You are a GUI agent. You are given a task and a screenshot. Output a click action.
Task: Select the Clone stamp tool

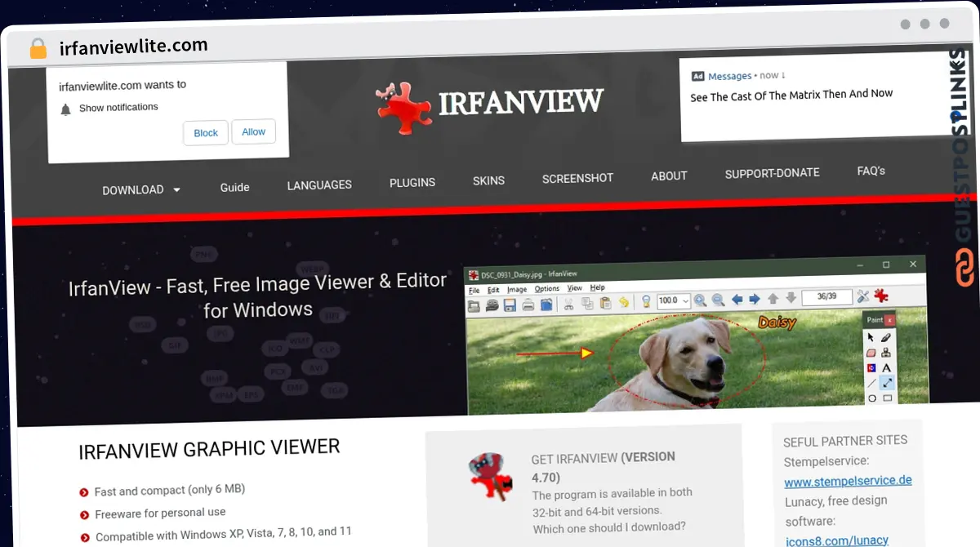pos(886,353)
